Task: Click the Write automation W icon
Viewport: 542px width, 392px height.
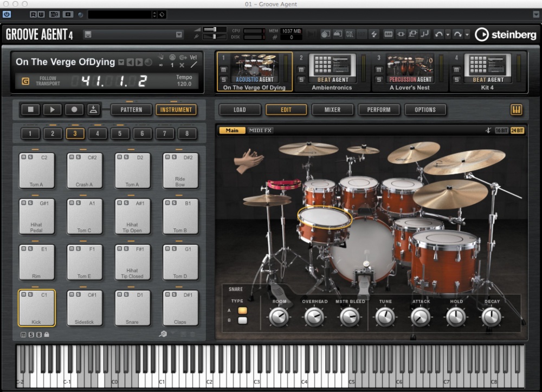Action: 41,15
